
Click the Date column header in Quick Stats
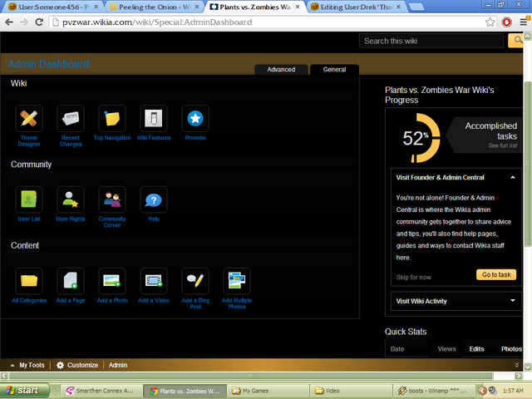coord(397,349)
